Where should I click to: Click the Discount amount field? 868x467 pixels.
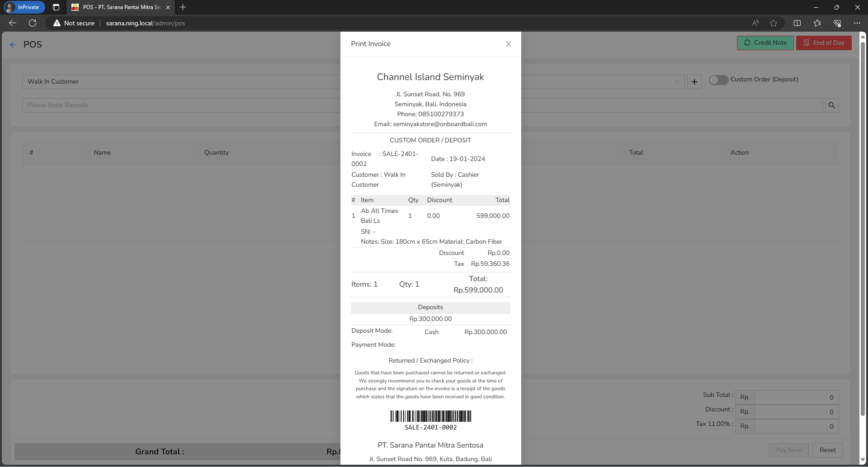(797, 412)
